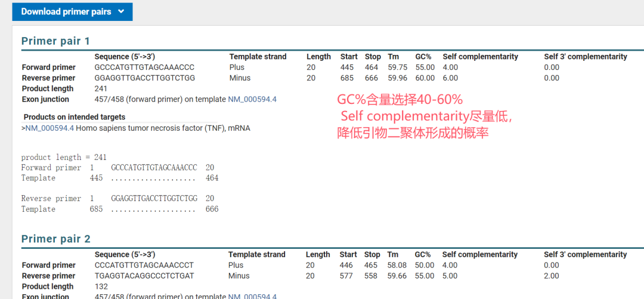Click Self complementarity column header in Primer pair 1
This screenshot has height=299, width=644.
pos(480,57)
